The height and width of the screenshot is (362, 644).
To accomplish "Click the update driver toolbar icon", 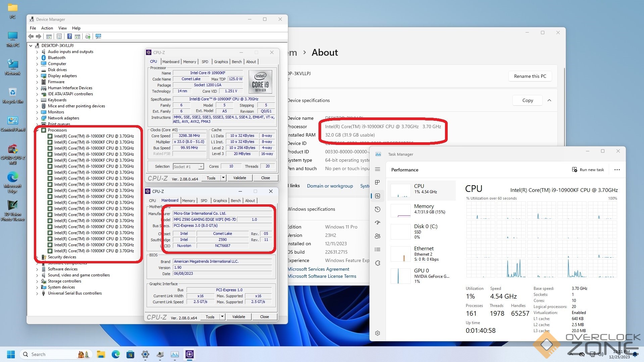I will (x=88, y=36).
